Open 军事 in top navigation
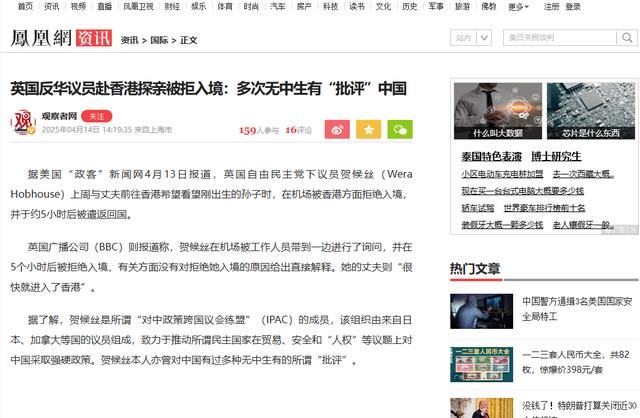Viewport: 640px width, 418px height. pyautogui.click(x=436, y=7)
